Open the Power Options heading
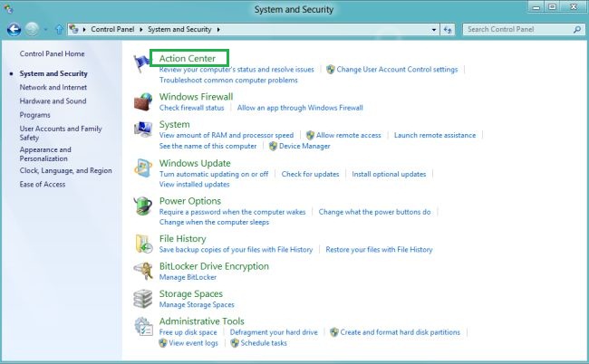 click(x=190, y=201)
